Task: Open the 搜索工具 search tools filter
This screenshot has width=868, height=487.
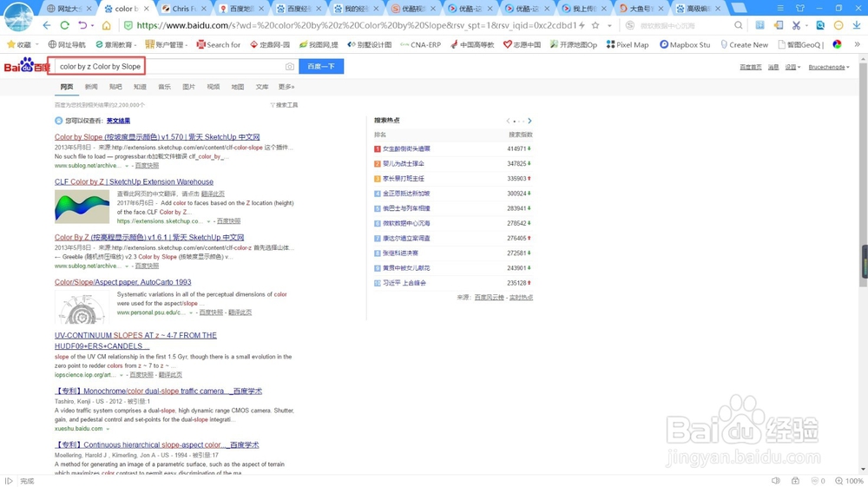Action: [x=284, y=105]
